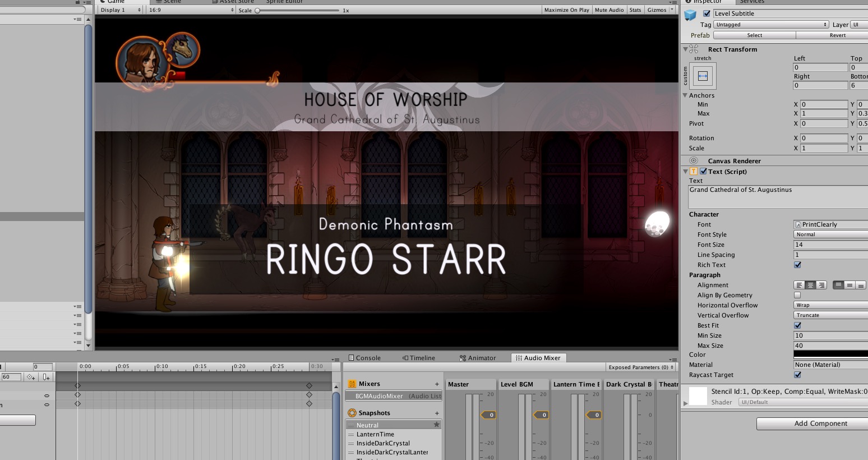The width and height of the screenshot is (868, 460).
Task: Click the Snapshots section icon
Action: coord(352,413)
